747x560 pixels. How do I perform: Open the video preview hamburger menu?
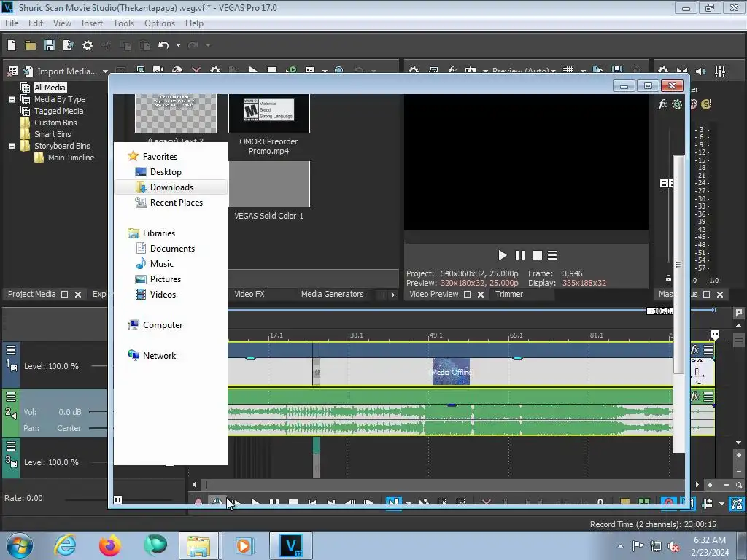tap(552, 255)
